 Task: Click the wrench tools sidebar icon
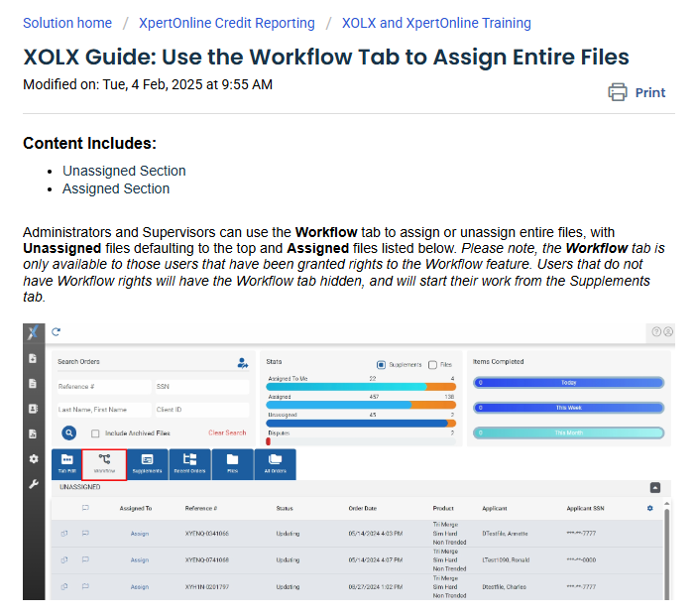coord(34,484)
